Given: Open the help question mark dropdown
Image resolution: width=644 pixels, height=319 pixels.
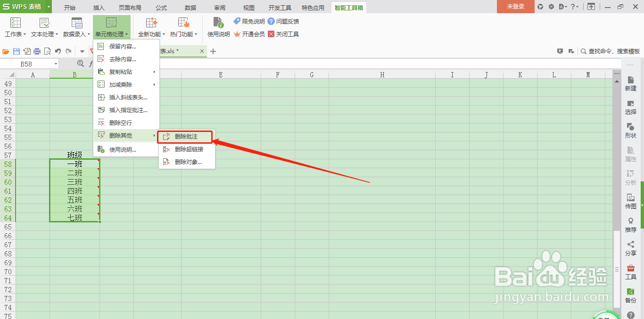Looking at the screenshot, I should (x=575, y=7).
